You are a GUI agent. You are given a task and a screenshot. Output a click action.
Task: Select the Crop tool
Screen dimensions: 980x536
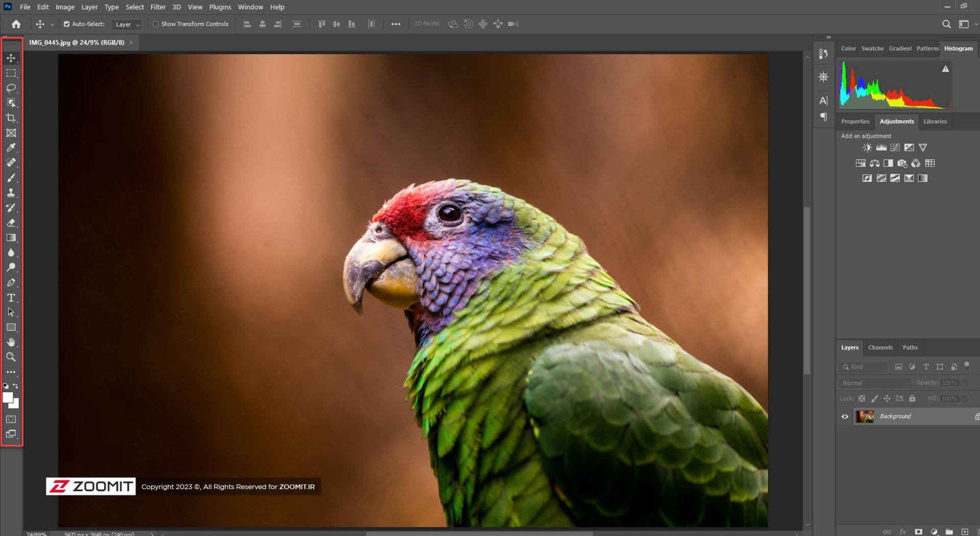click(x=11, y=118)
